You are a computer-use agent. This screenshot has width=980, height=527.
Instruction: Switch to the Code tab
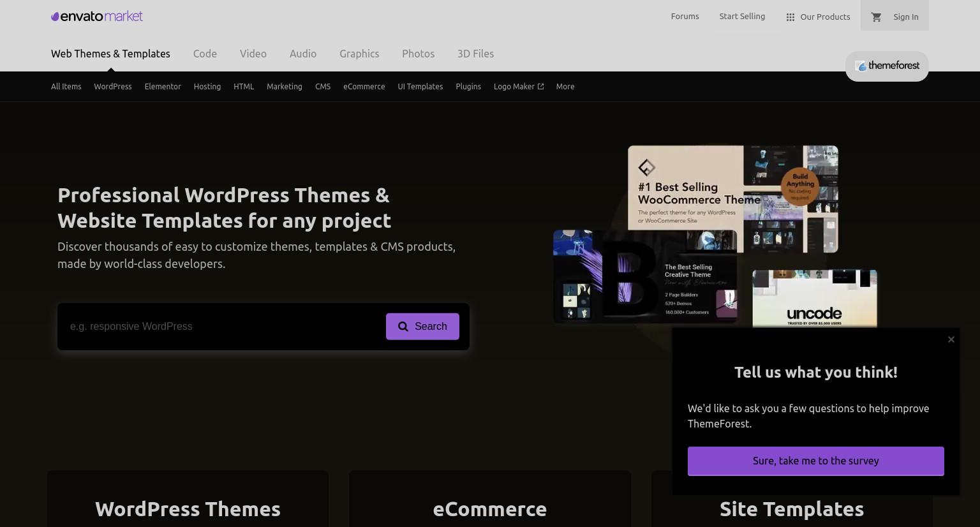(205, 54)
